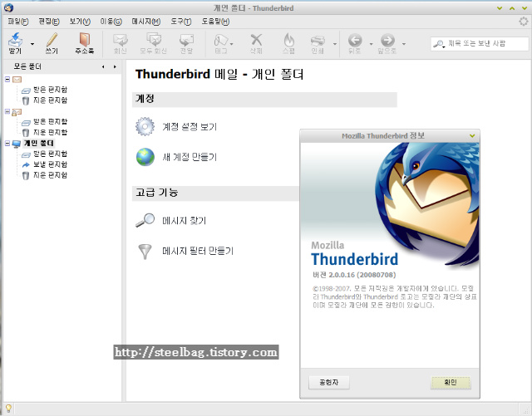Image resolution: width=532 pixels, height=416 pixels.
Task: Click the 메시지 필터 만들기 funnel icon
Action: [x=145, y=252]
